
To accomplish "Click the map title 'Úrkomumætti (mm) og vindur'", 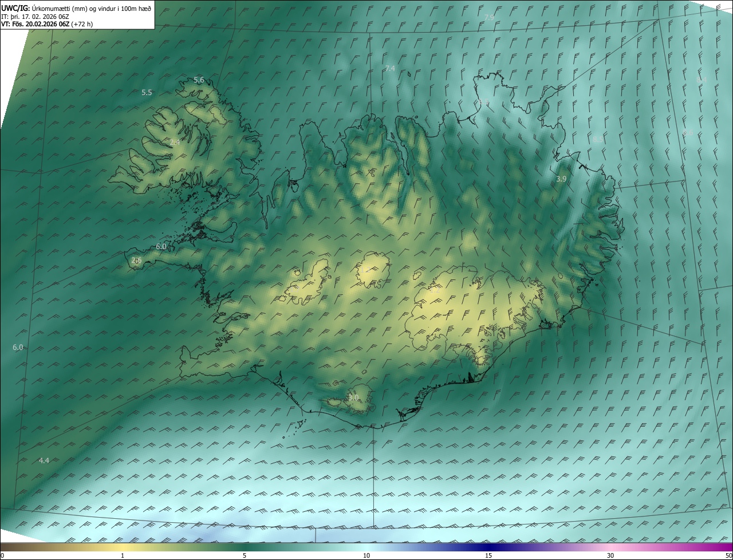I will pyautogui.click(x=74, y=8).
